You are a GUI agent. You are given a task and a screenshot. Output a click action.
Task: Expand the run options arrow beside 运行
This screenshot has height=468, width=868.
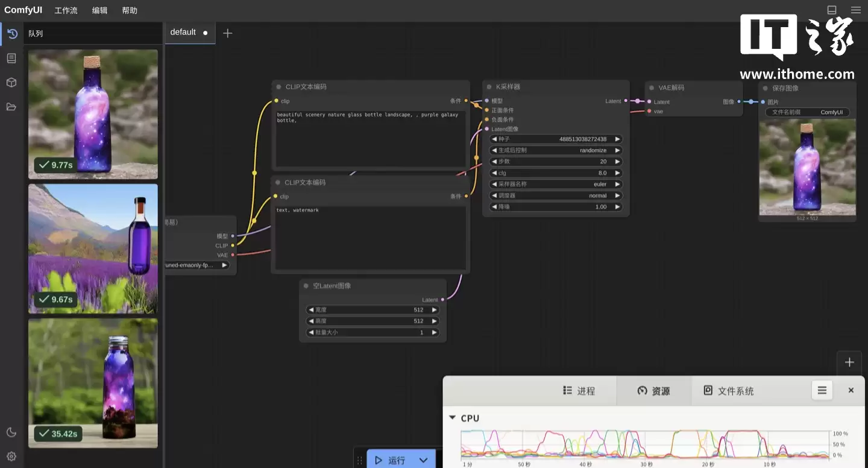pyautogui.click(x=423, y=460)
